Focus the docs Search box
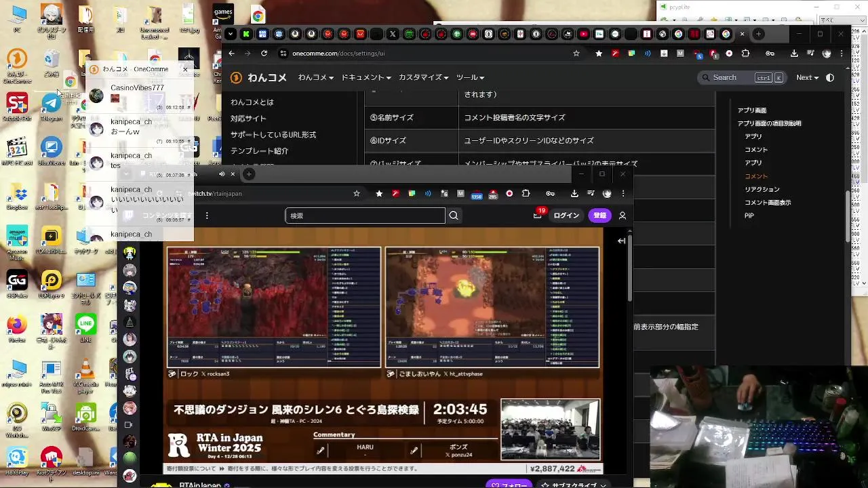 tap(743, 78)
